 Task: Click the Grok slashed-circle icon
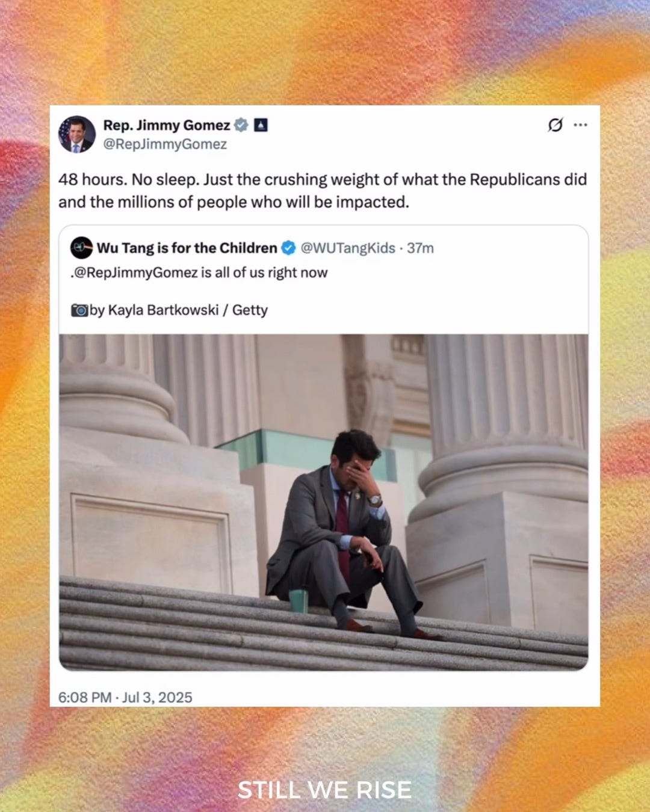click(x=556, y=125)
